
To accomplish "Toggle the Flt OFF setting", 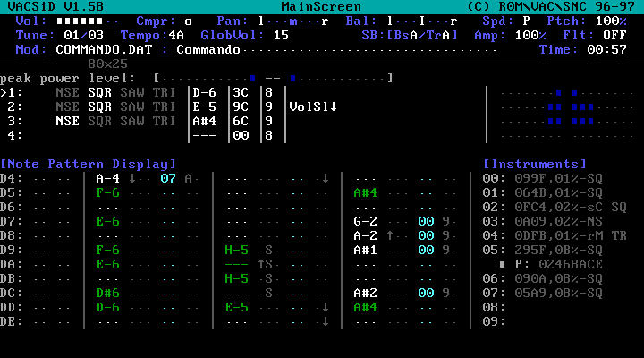I will click(x=614, y=35).
